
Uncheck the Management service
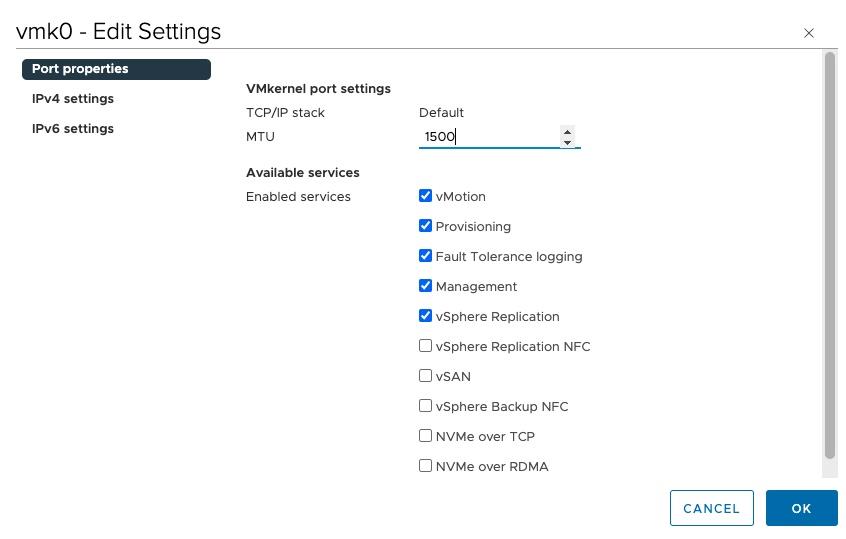coord(425,286)
